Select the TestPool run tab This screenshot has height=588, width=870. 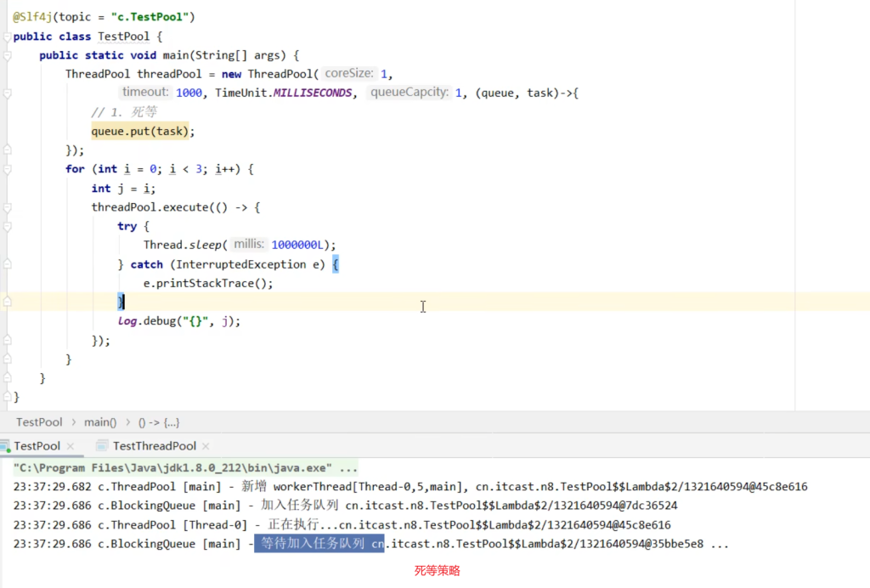click(37, 446)
